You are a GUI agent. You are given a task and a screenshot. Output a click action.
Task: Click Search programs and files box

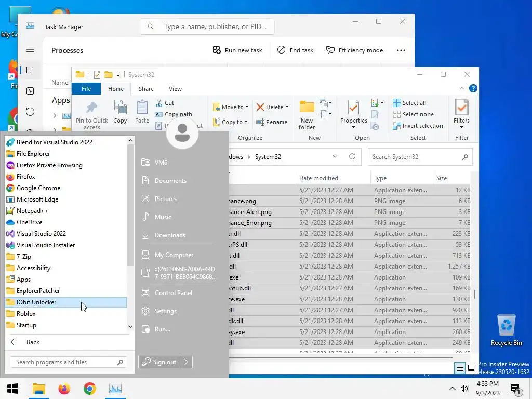(68, 362)
